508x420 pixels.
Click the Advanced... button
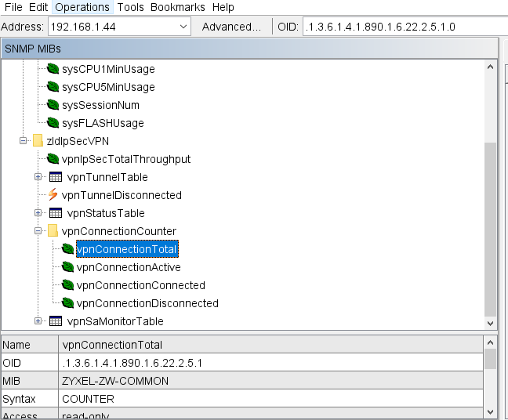pos(231,27)
